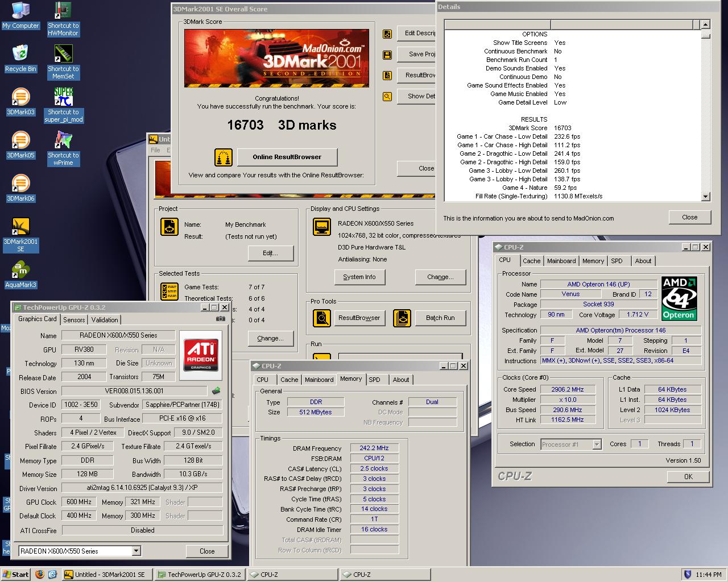Click the Display and CPU Settings monitor icon
The image size is (728, 582).
point(322,227)
